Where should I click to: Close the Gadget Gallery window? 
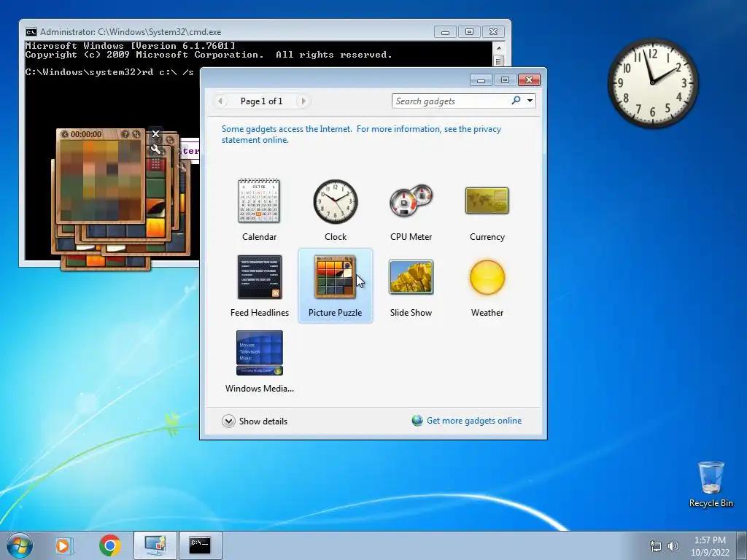pos(529,80)
